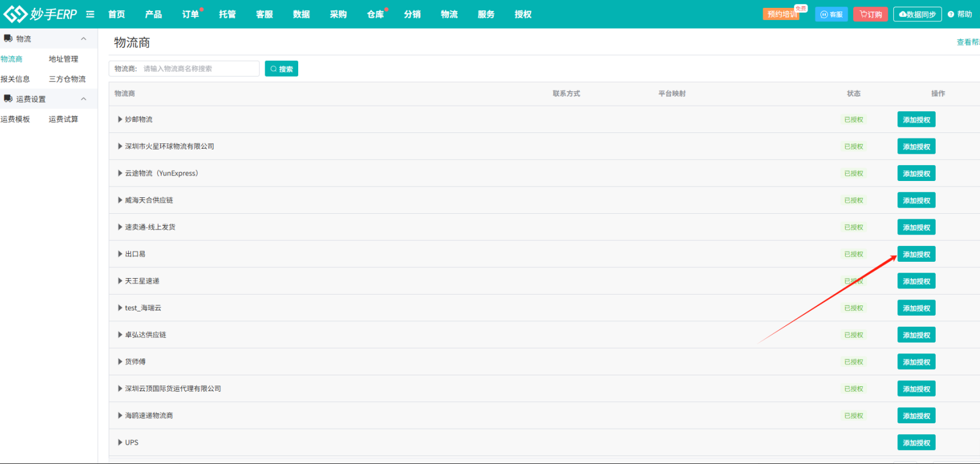Expand the 出口易 row
Image resolution: width=980 pixels, height=464 pixels.
[120, 254]
